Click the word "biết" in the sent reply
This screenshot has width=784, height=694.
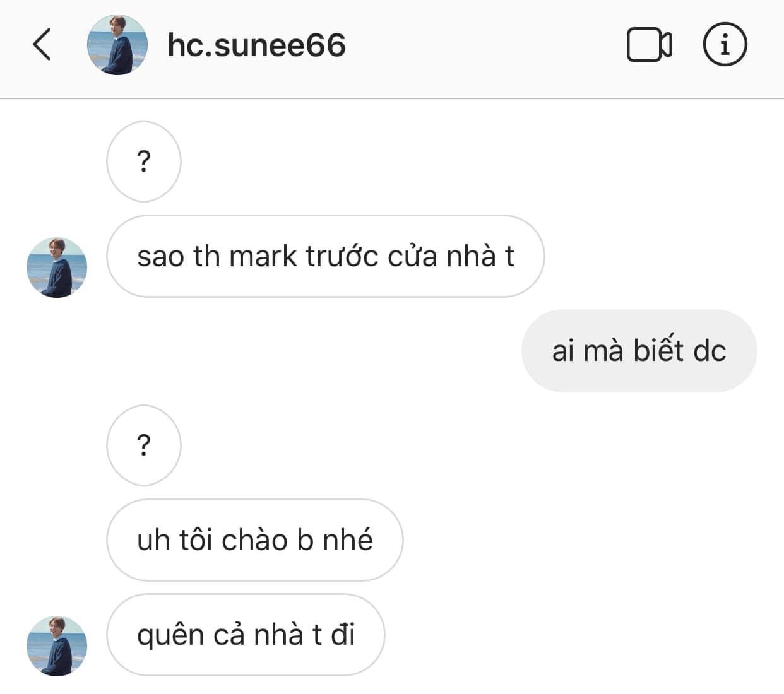coord(658,351)
